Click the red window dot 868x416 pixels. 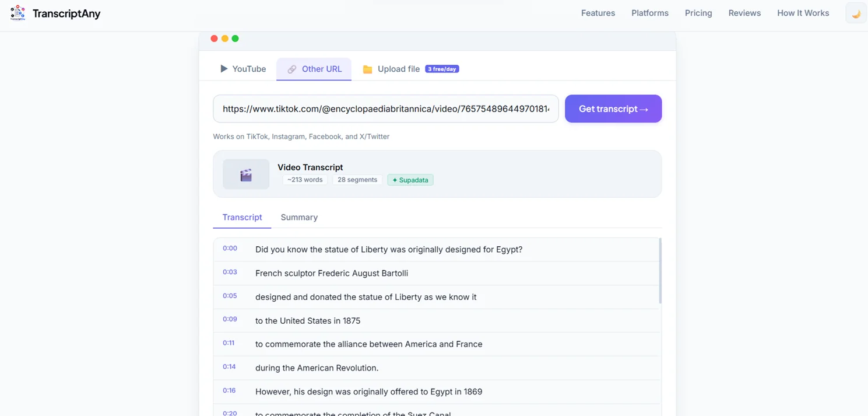point(214,39)
